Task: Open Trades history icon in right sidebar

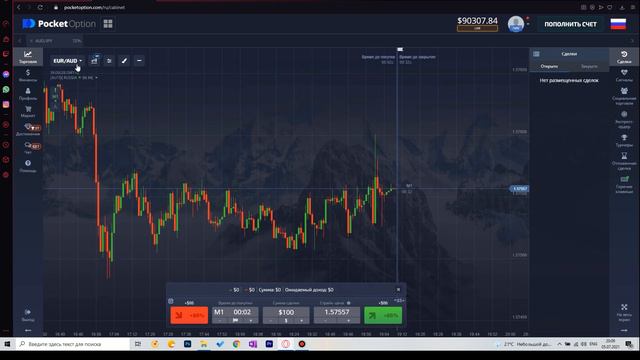Action: point(624,57)
